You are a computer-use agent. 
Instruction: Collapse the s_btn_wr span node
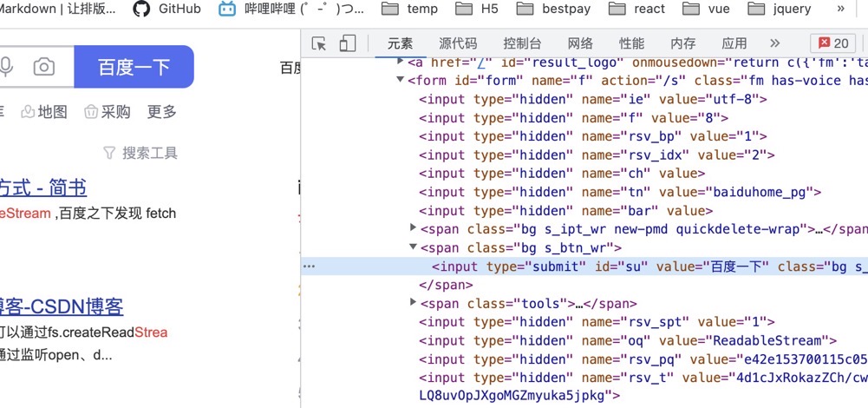coord(413,247)
